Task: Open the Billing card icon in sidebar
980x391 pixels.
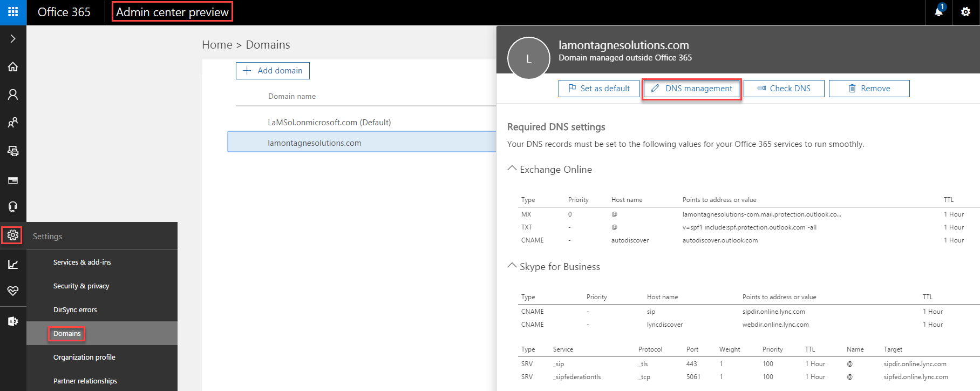Action: (13, 180)
